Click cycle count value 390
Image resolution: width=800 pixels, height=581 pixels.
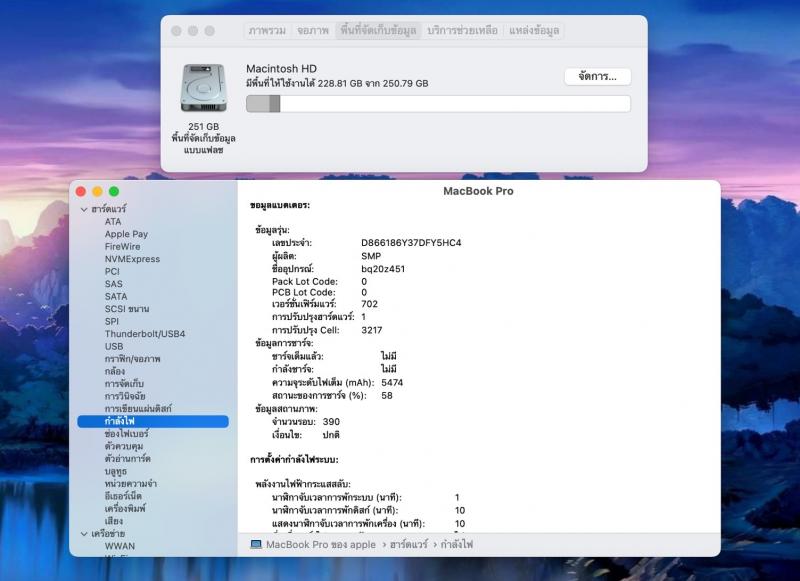pyautogui.click(x=331, y=422)
